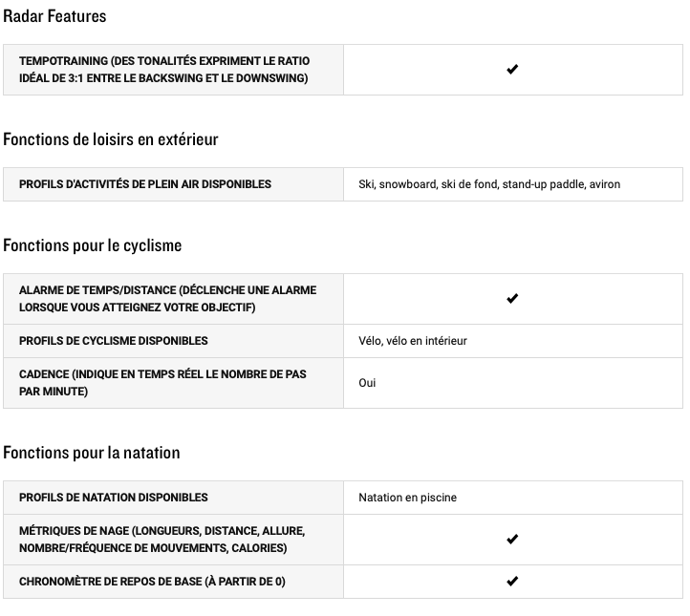690x616 pixels.
Task: Click the TEMPOTRAINING feature label
Action: 164,70
